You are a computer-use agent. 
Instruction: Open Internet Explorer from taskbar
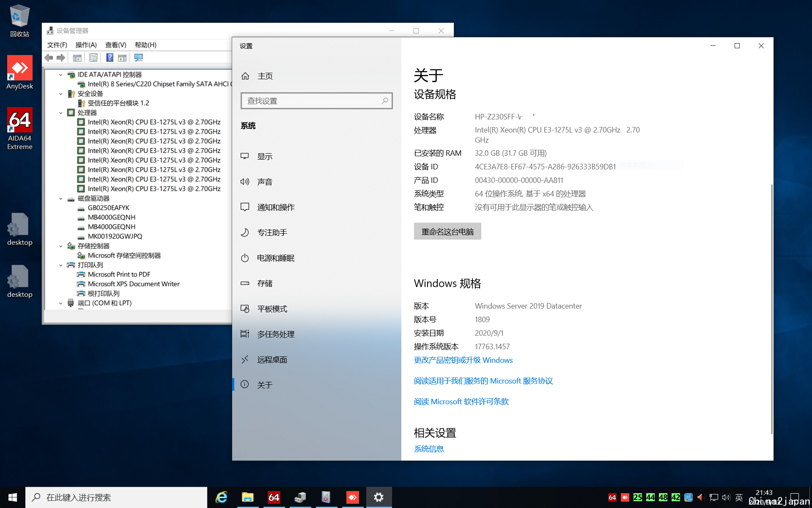click(x=221, y=497)
